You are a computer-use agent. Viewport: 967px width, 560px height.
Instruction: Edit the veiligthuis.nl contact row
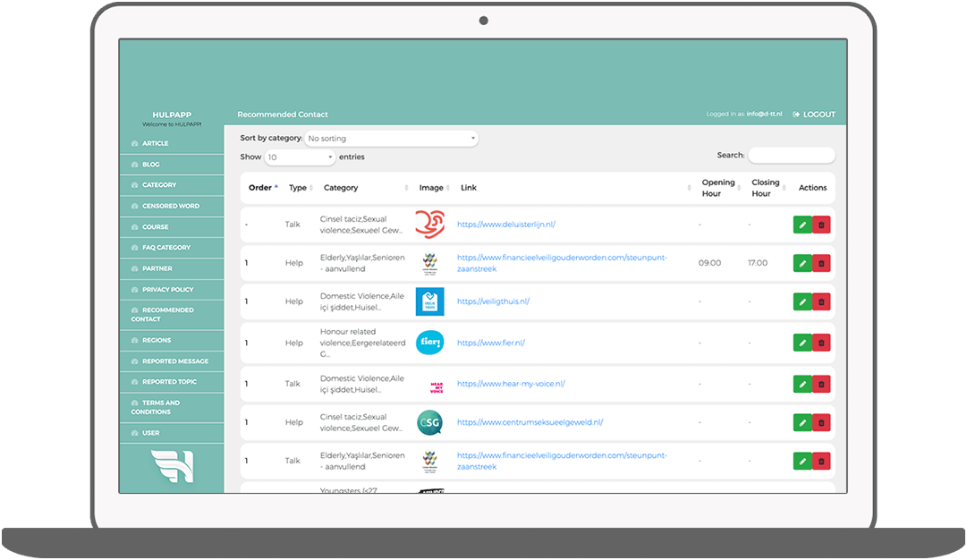tap(802, 302)
